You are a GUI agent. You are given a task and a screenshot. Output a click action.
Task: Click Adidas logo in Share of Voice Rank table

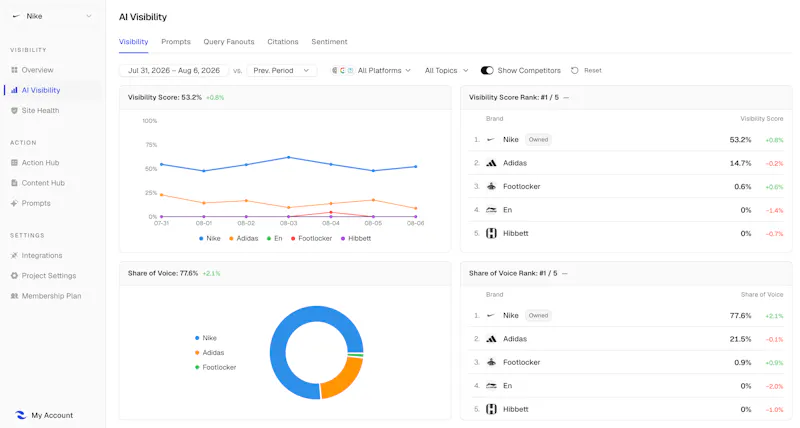click(491, 339)
